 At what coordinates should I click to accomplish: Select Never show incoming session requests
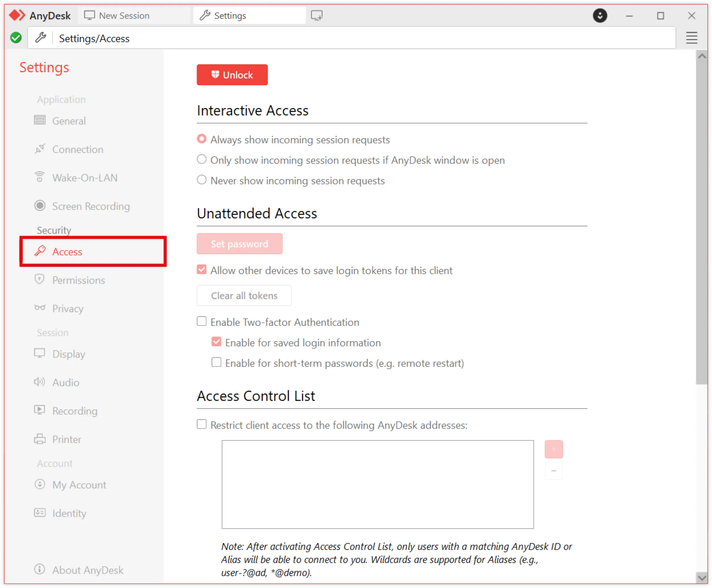[x=202, y=180]
